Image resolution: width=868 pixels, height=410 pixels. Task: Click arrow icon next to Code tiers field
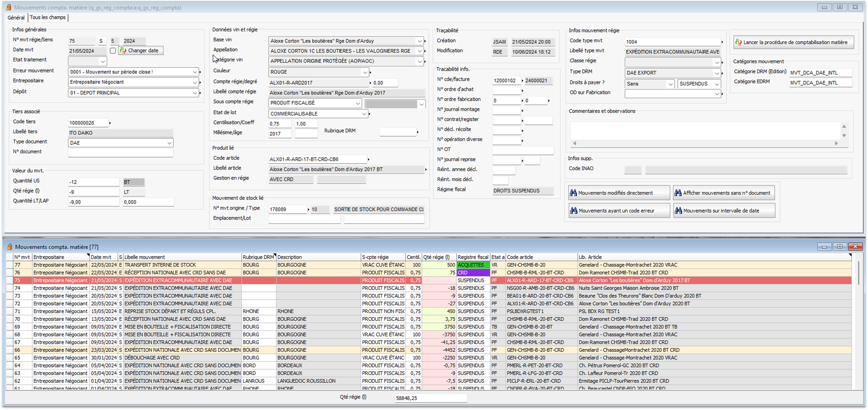pos(110,123)
